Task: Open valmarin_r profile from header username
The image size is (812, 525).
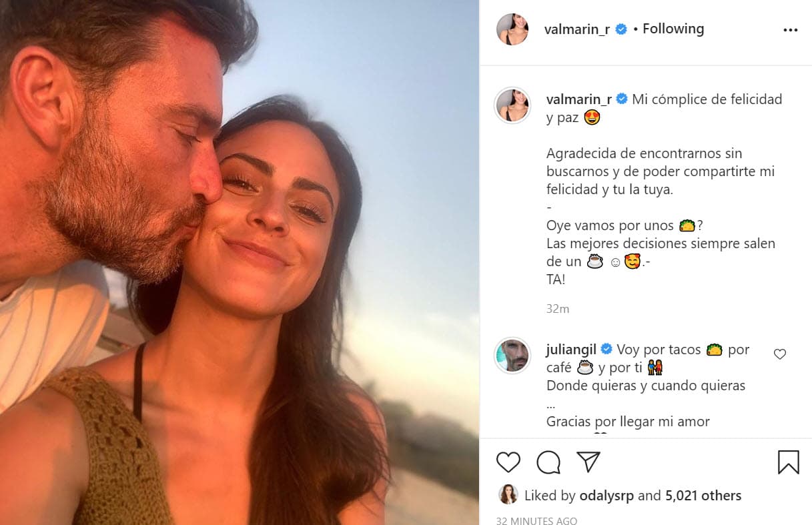Action: pos(577,29)
